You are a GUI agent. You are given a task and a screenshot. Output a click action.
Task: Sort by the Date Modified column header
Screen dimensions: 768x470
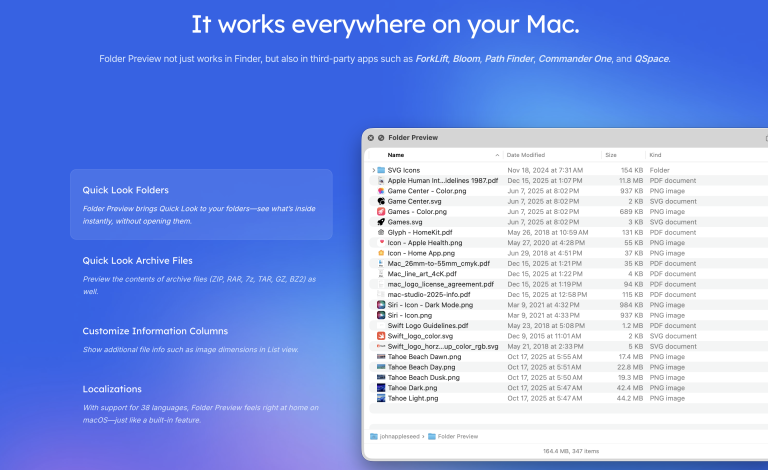point(526,155)
